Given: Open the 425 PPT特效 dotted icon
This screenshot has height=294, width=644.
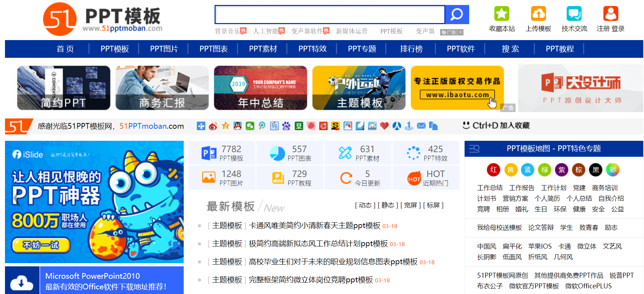Looking at the screenshot, I should point(413,153).
